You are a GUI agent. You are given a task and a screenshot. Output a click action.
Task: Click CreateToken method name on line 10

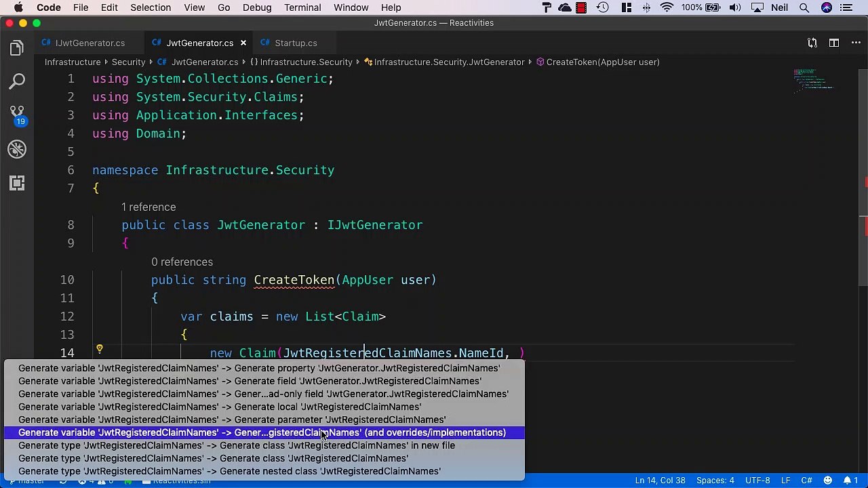coord(294,280)
